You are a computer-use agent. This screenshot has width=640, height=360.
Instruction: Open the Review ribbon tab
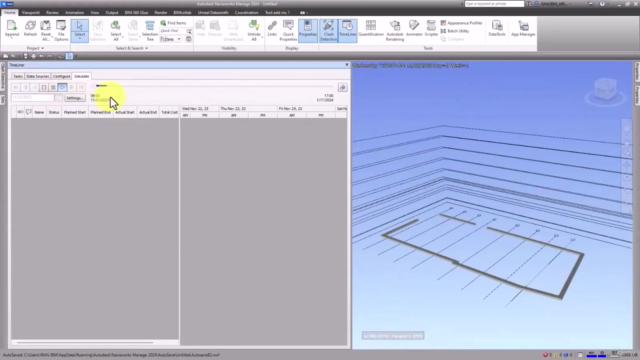point(52,13)
